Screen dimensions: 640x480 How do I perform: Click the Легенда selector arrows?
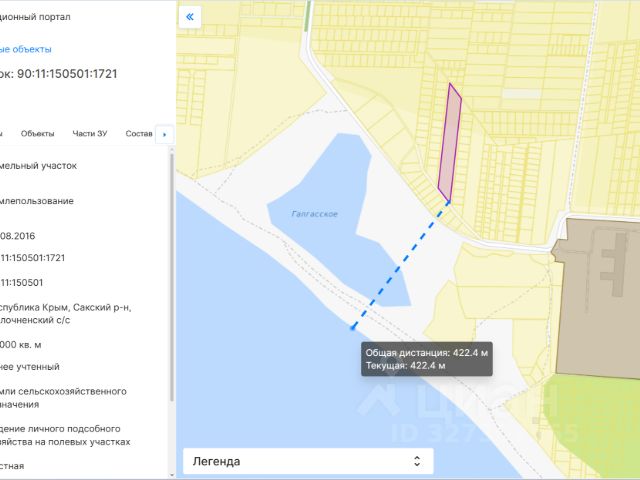[418, 461]
